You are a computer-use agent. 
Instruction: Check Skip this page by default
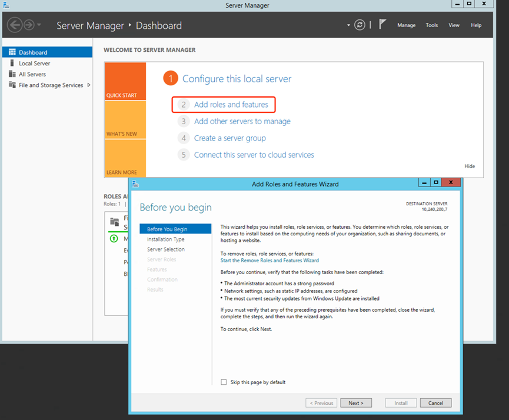click(224, 382)
